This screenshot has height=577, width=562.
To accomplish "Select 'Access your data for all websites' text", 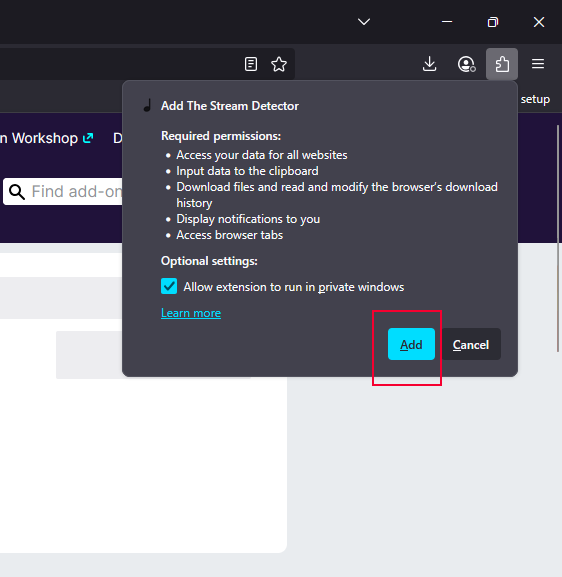I will [x=262, y=155].
